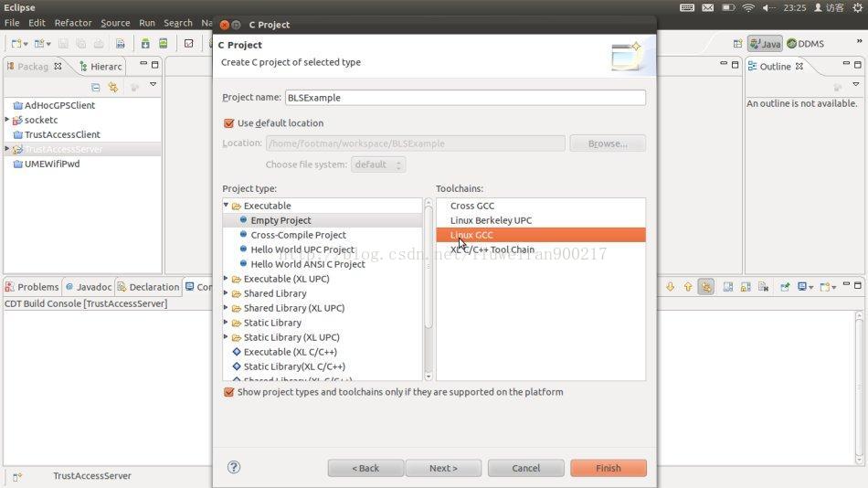Open the Wi-Fi network indicator
The image size is (868, 488).
click(748, 7)
